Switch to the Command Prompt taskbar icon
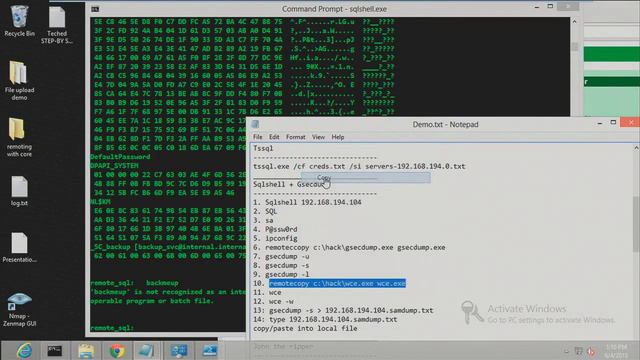640x360 pixels. click(x=54, y=351)
